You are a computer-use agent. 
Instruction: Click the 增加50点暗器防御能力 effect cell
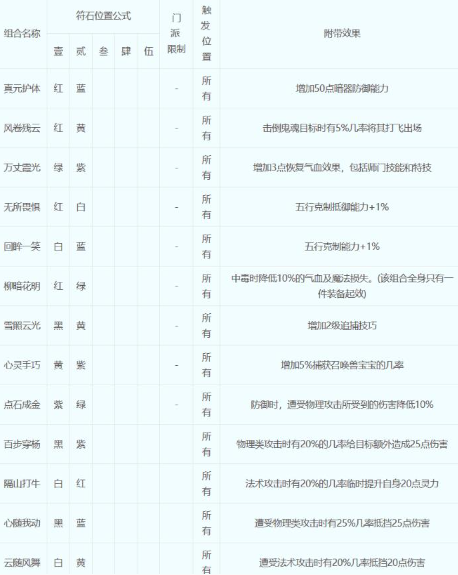(342, 88)
